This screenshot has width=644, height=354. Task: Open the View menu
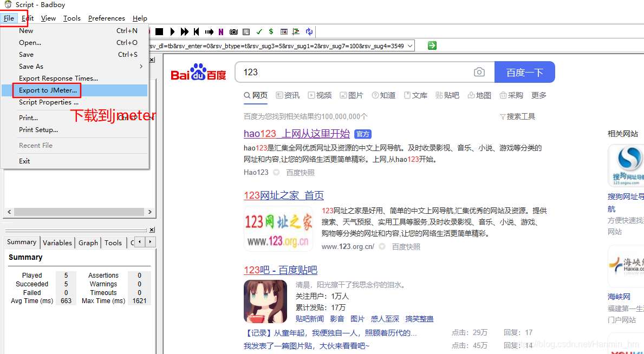(x=48, y=18)
